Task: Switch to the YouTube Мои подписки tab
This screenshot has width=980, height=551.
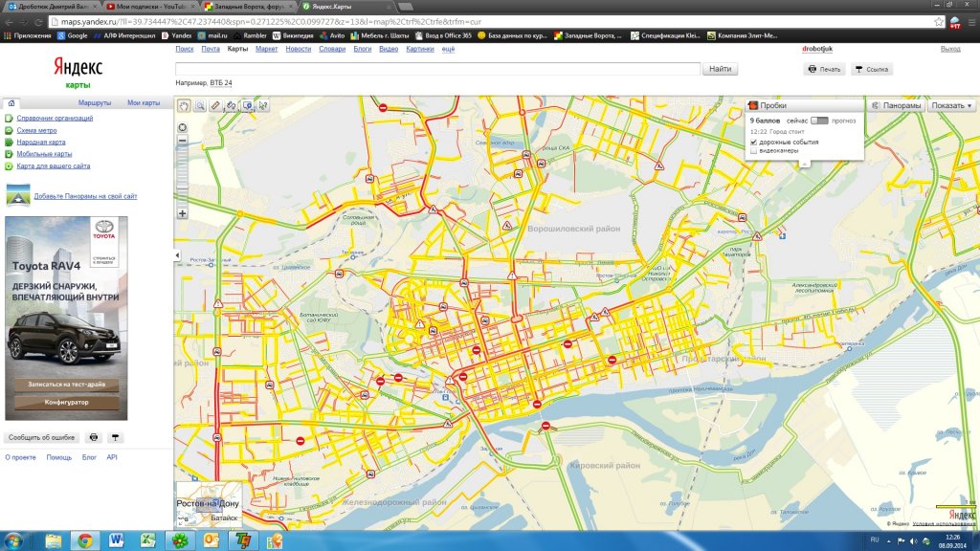Action: point(148,7)
